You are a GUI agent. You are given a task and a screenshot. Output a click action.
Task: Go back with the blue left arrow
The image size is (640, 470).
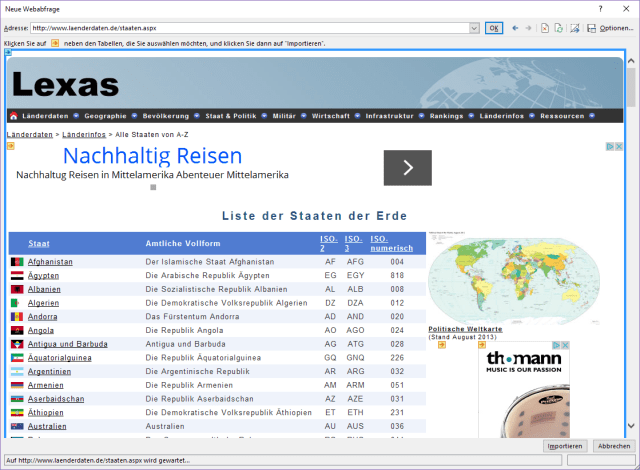point(515,28)
